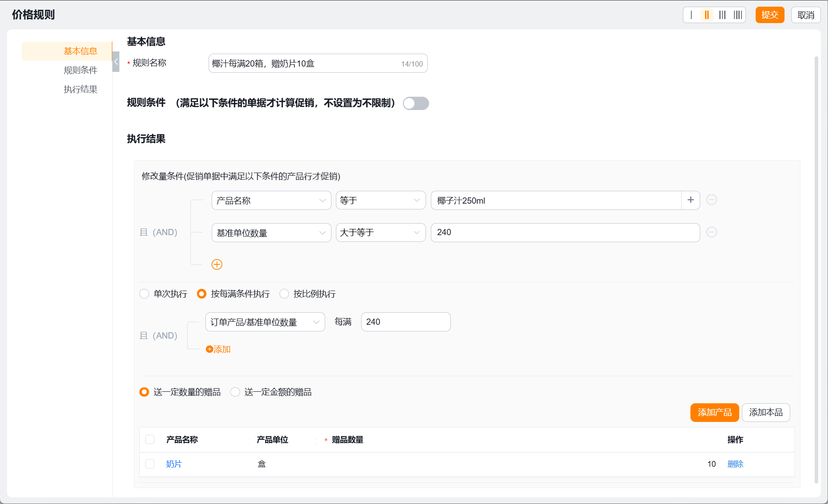Screen dimensions: 828x504
Task: Remove the 产品名称 condition row
Action: pos(711,200)
